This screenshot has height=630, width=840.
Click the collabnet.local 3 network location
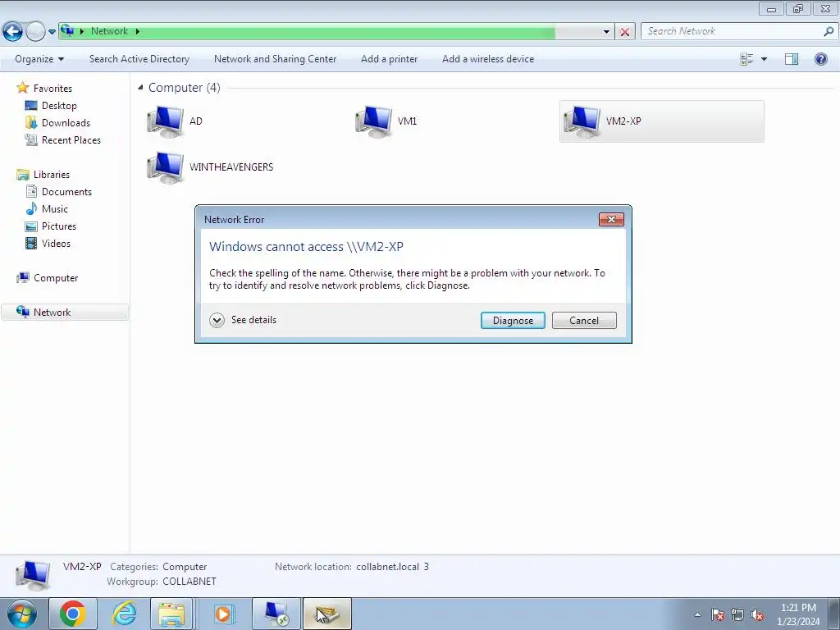[392, 566]
